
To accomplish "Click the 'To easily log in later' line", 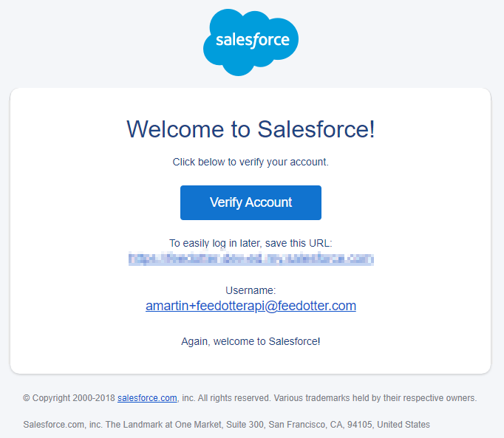I will tap(251, 243).
